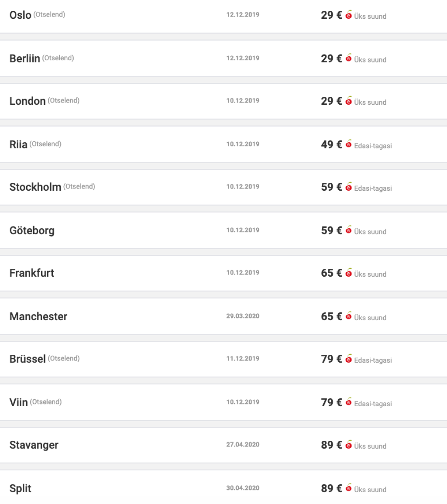Image resolution: width=447 pixels, height=504 pixels.
Task: Open the Stockholm round-trip offer
Action: pos(35,187)
